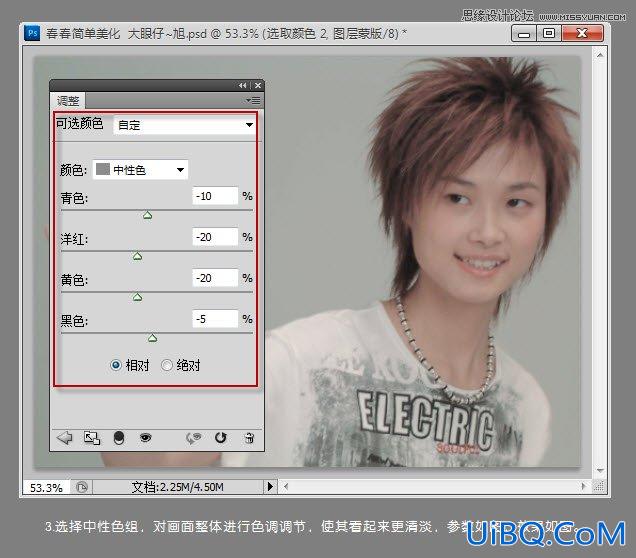Click the horizontal scrollbar right arrow
This screenshot has height=558, width=636.
pyautogui.click(x=584, y=486)
